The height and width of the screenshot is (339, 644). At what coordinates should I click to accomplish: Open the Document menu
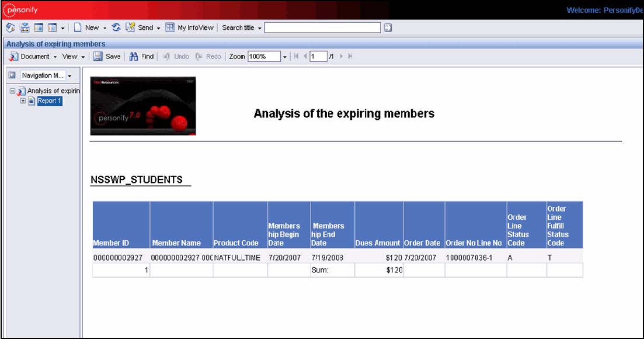click(35, 56)
